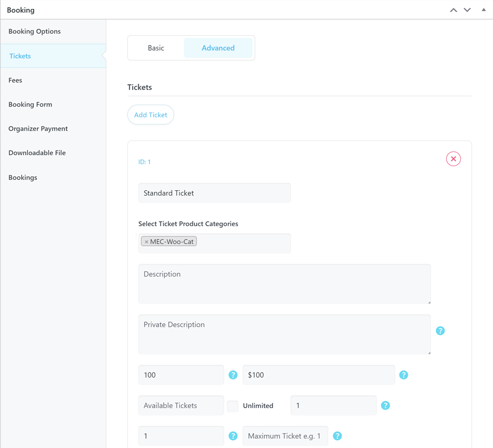
Task: Click the field with 1 left of Maximum Ticket
Action: click(181, 436)
